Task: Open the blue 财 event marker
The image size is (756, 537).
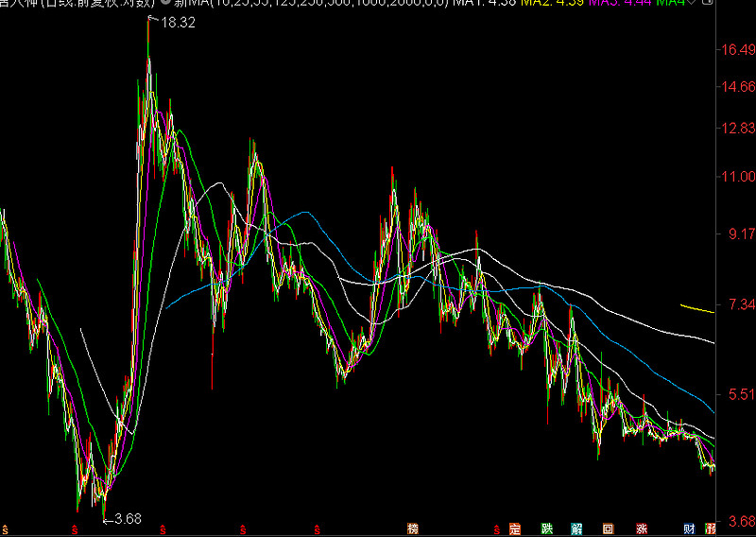Action: (690, 528)
